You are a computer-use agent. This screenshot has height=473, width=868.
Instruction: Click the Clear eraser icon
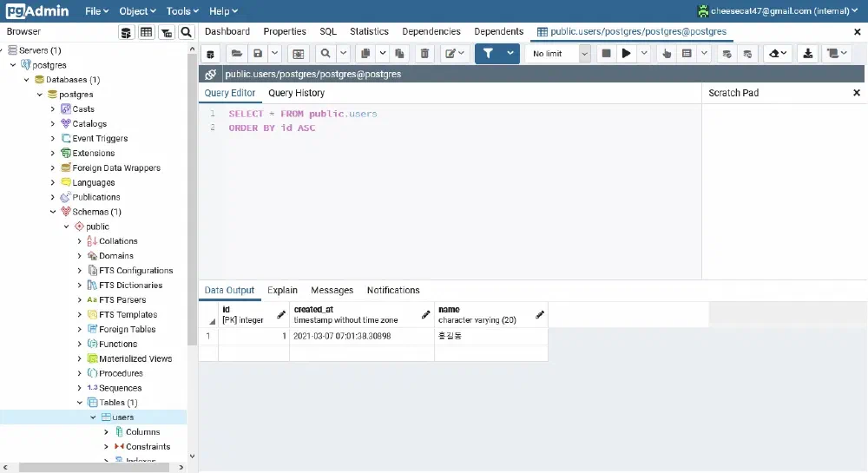[778, 54]
